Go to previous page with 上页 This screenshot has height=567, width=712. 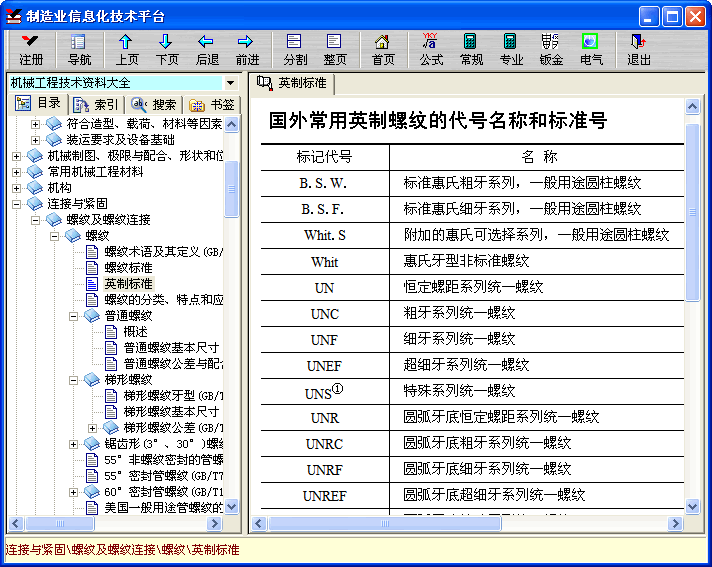pyautogui.click(x=127, y=49)
